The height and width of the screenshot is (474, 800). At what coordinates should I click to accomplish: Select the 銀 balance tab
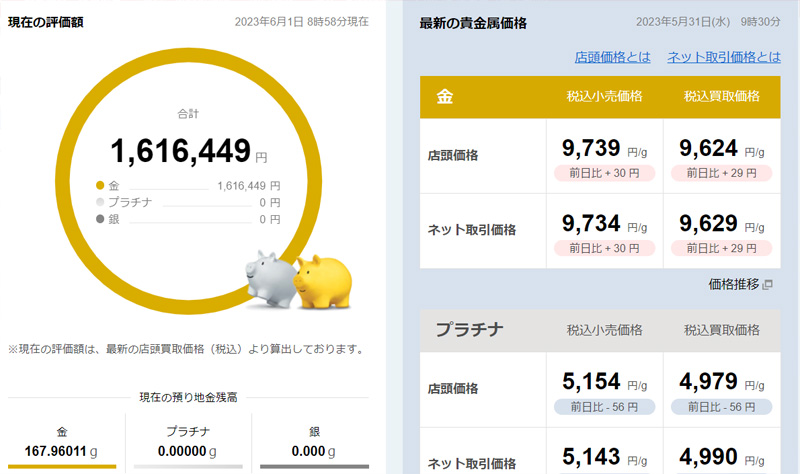pos(314,442)
